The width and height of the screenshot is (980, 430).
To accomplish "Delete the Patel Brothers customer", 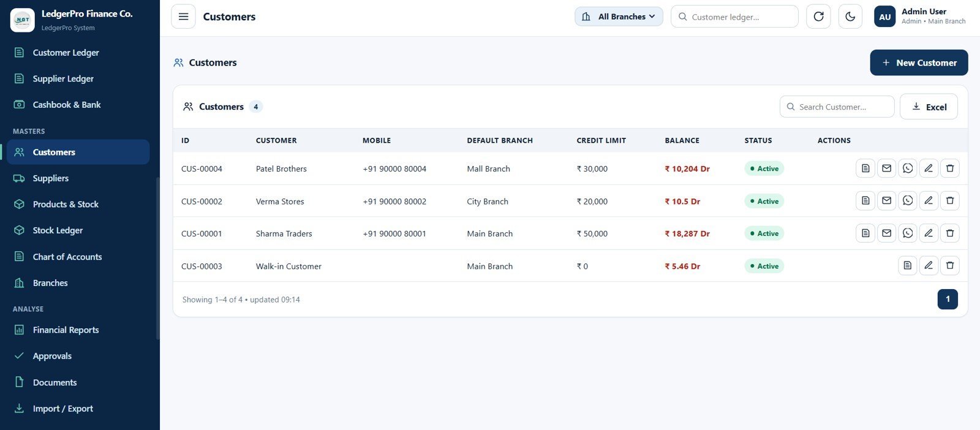I will 950,168.
